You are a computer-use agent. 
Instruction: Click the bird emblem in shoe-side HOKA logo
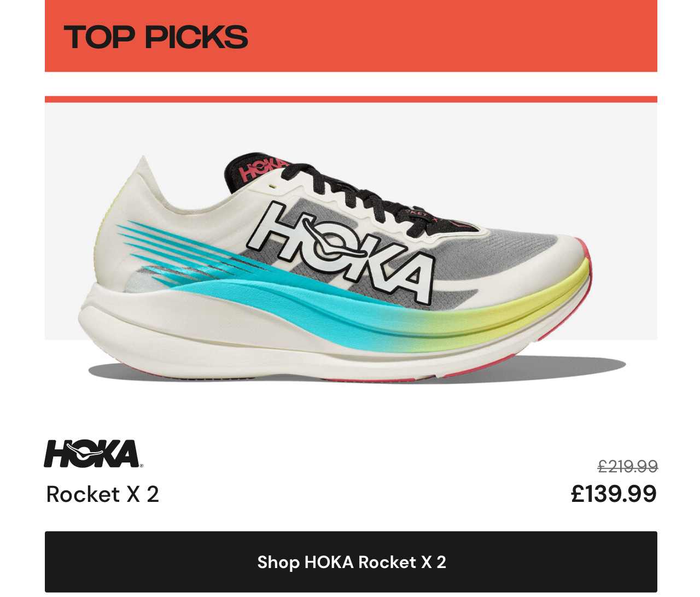[335, 242]
